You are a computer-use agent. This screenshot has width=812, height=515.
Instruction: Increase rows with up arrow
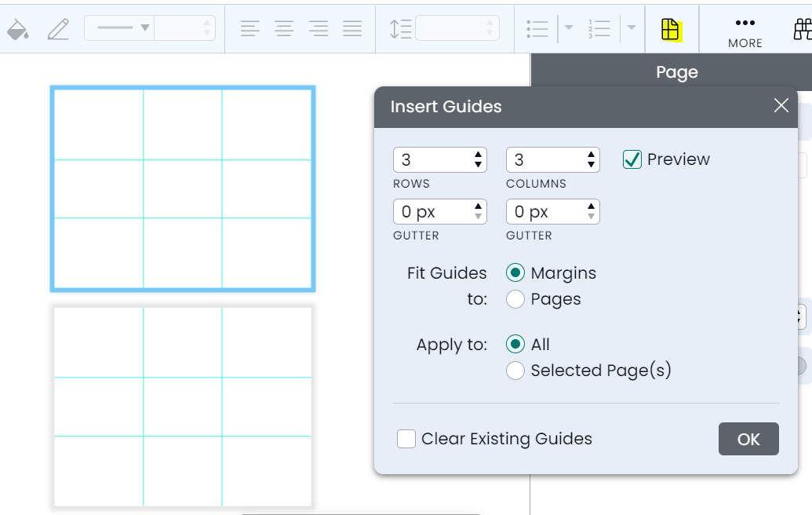[x=478, y=155]
